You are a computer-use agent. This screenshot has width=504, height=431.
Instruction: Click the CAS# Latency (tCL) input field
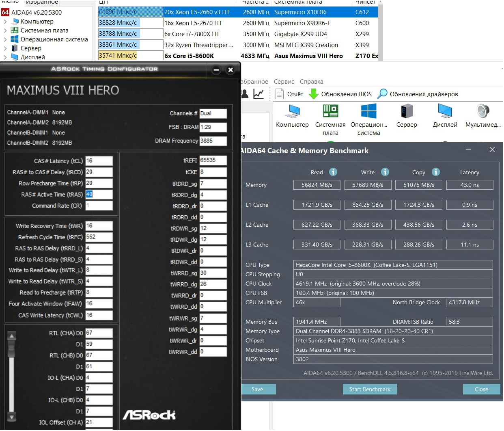tap(99, 161)
